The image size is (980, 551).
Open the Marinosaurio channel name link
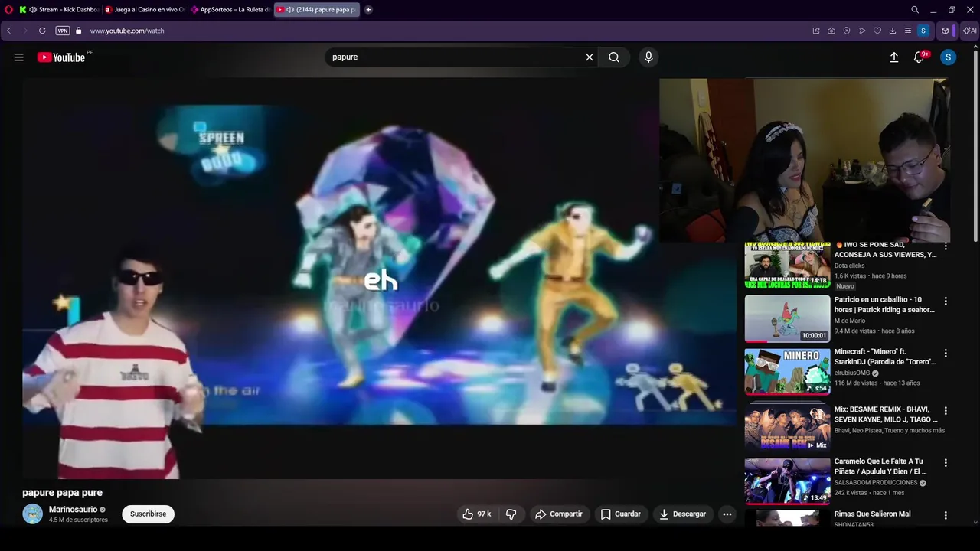pos(73,510)
